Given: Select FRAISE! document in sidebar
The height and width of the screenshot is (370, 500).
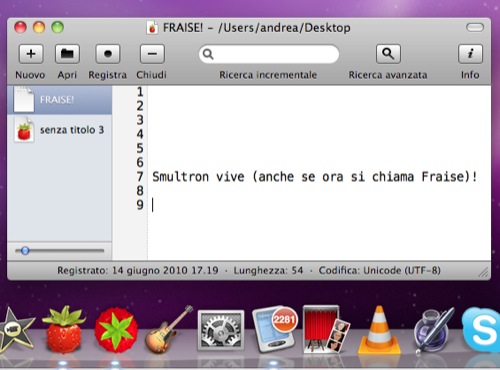Looking at the screenshot, I should pos(60,100).
